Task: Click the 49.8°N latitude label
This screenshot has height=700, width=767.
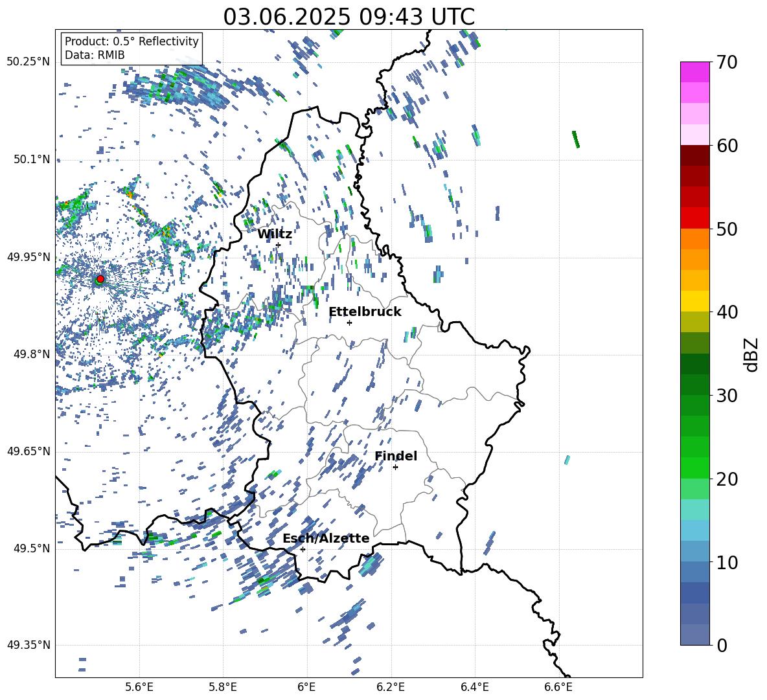Action: pyautogui.click(x=31, y=354)
